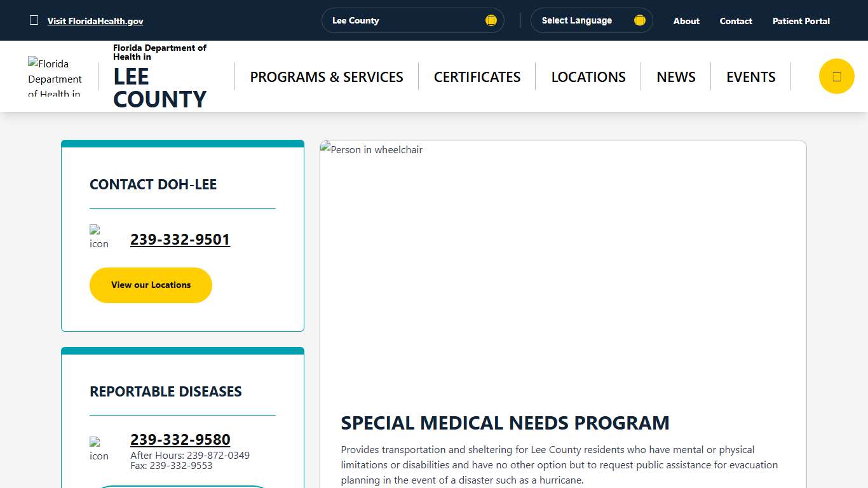Click the yellow icon in the Lee County selector

point(491,20)
